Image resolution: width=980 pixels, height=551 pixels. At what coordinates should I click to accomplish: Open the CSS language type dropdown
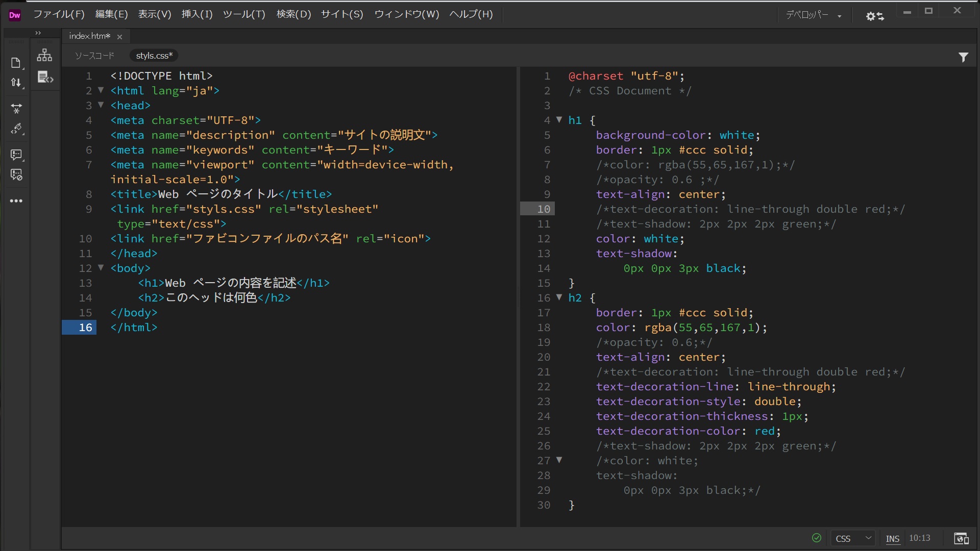(x=853, y=539)
